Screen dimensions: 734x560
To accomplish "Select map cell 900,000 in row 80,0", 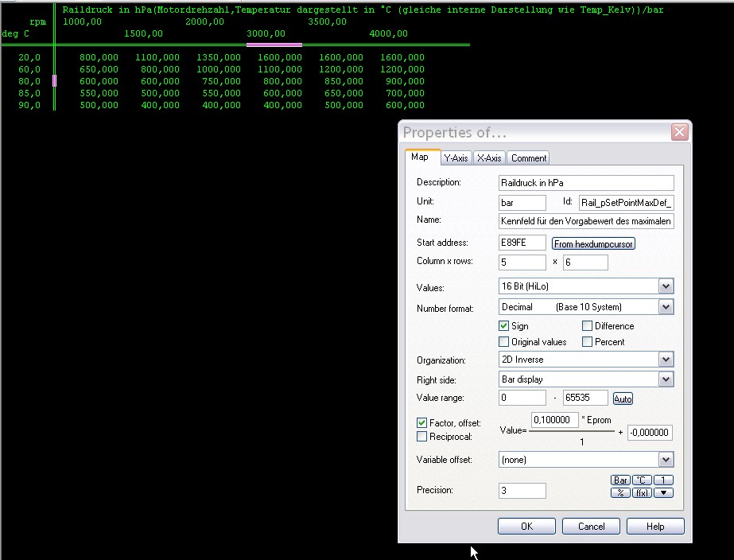I will [405, 81].
